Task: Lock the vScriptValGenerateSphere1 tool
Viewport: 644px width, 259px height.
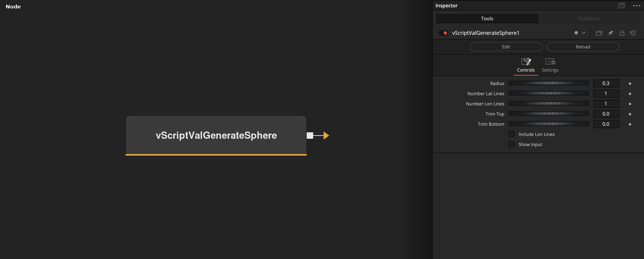Action: (622, 33)
